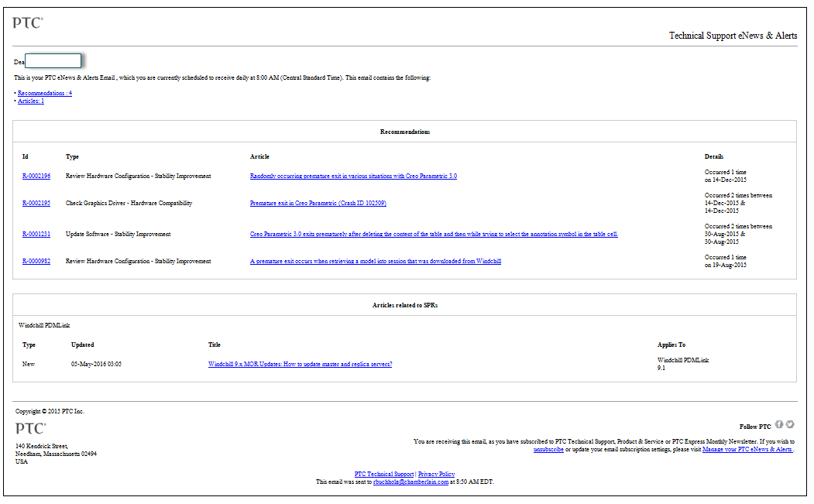The image size is (814, 504).
Task: Click 'Update Software - Stability Improvement' text
Action: tap(118, 234)
